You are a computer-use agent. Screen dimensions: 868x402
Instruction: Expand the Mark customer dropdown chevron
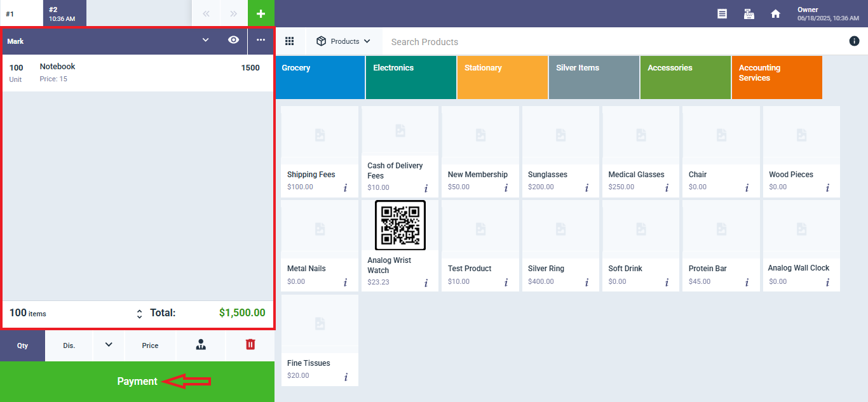[205, 40]
